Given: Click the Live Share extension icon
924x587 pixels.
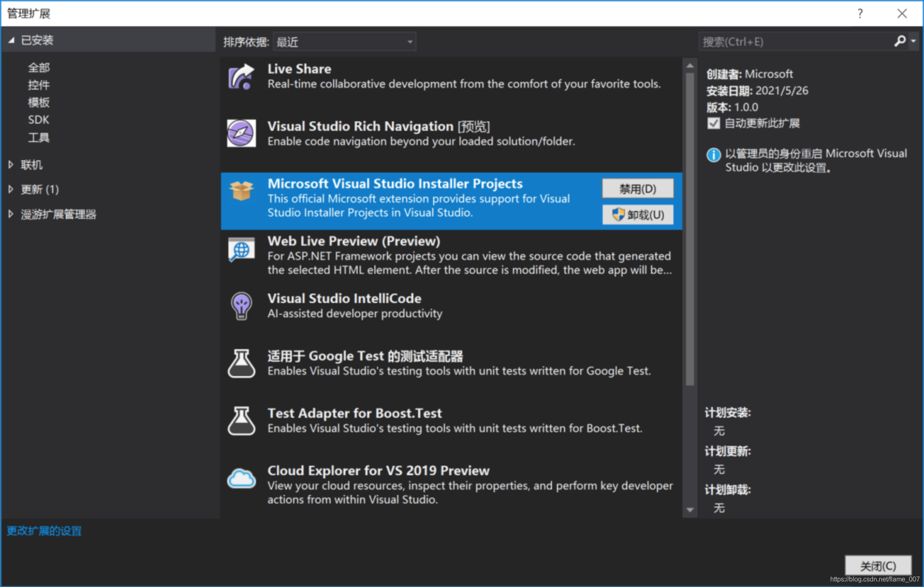Looking at the screenshot, I should pyautogui.click(x=241, y=76).
